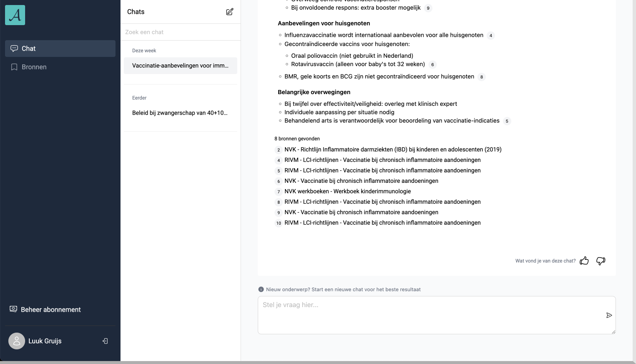Open source 6 NVK Vaccinatie link
636x364 pixels.
(361, 181)
